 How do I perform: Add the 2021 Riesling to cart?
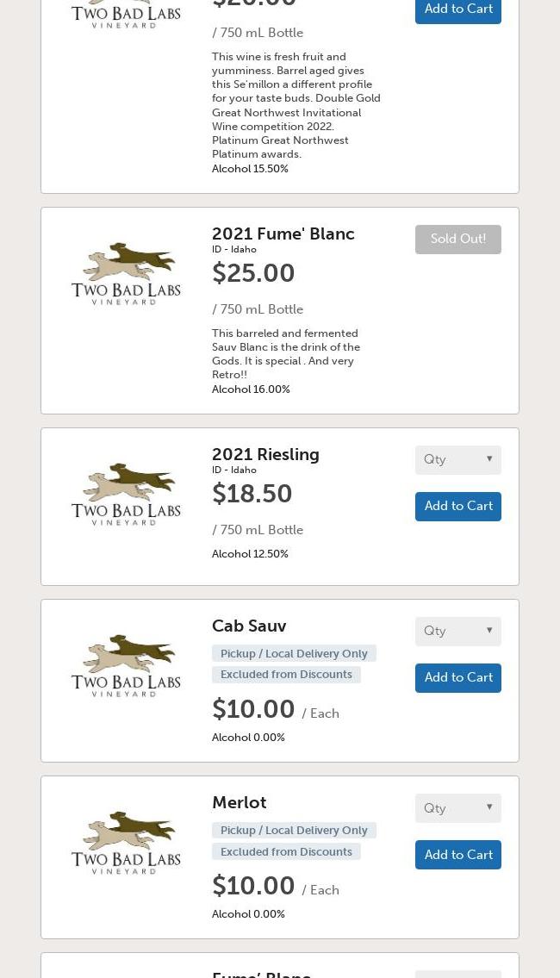pyautogui.click(x=457, y=506)
